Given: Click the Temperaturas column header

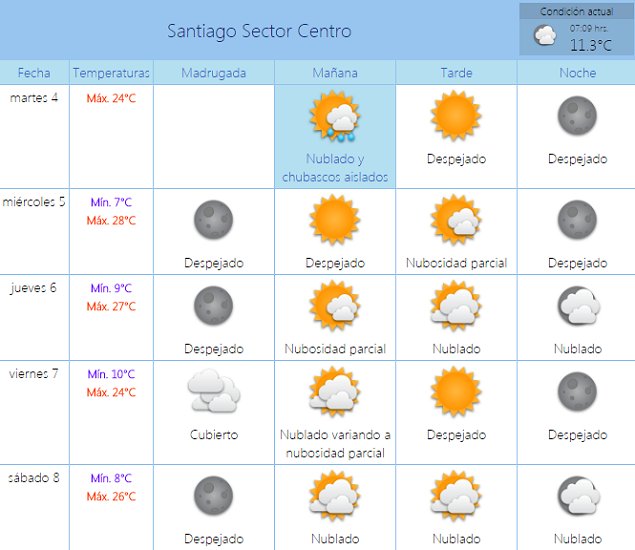Looking at the screenshot, I should click(111, 73).
